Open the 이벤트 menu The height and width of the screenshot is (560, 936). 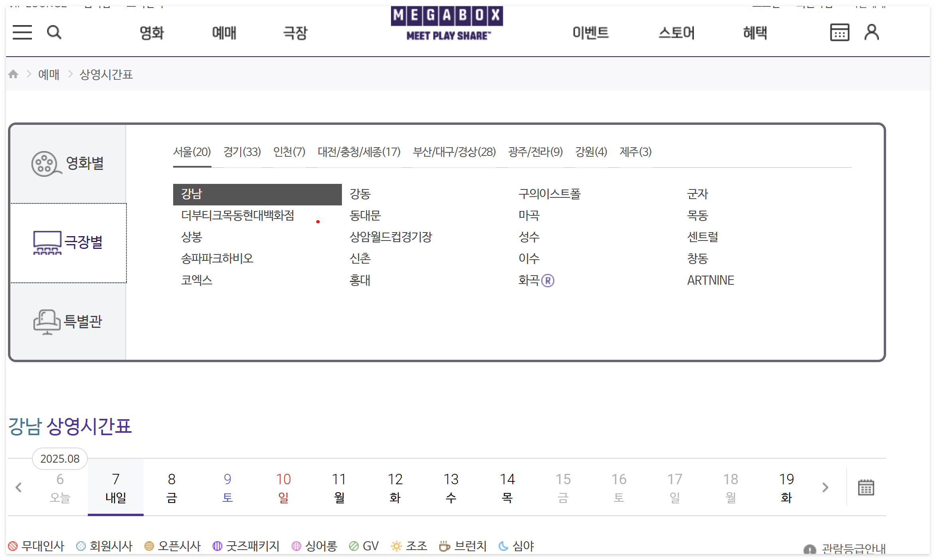590,33
